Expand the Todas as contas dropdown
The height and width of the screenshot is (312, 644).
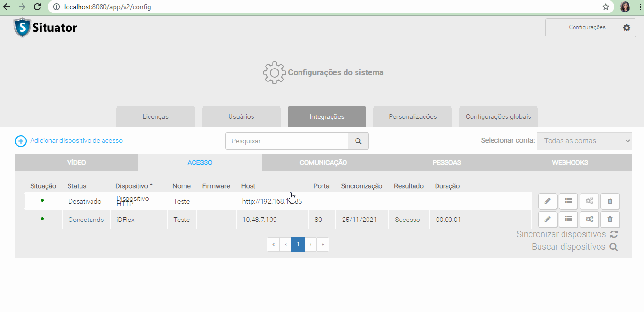[584, 141]
